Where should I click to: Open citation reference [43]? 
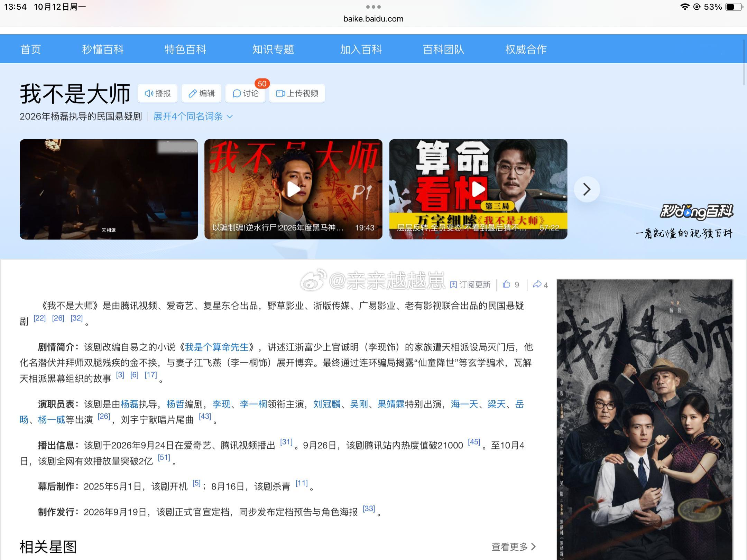[205, 416]
